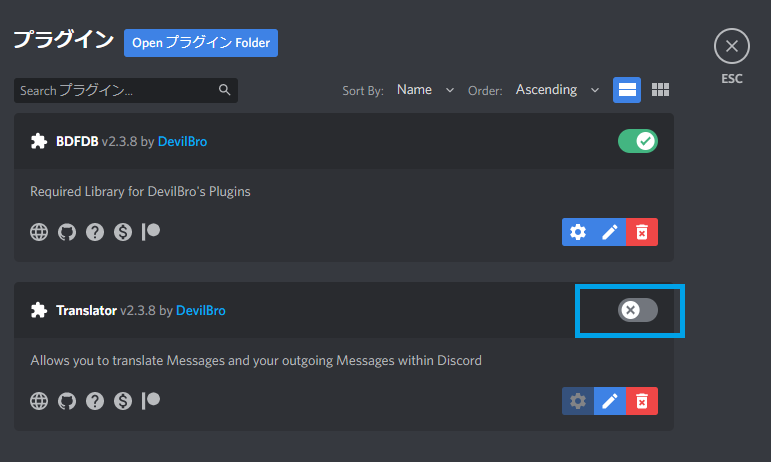Open Translator Patreon icon
This screenshot has height=462, width=771.
pos(151,401)
